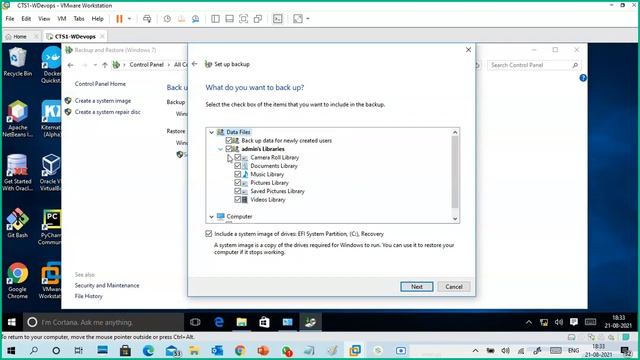Click the guest volume tray icon

tap(559, 322)
